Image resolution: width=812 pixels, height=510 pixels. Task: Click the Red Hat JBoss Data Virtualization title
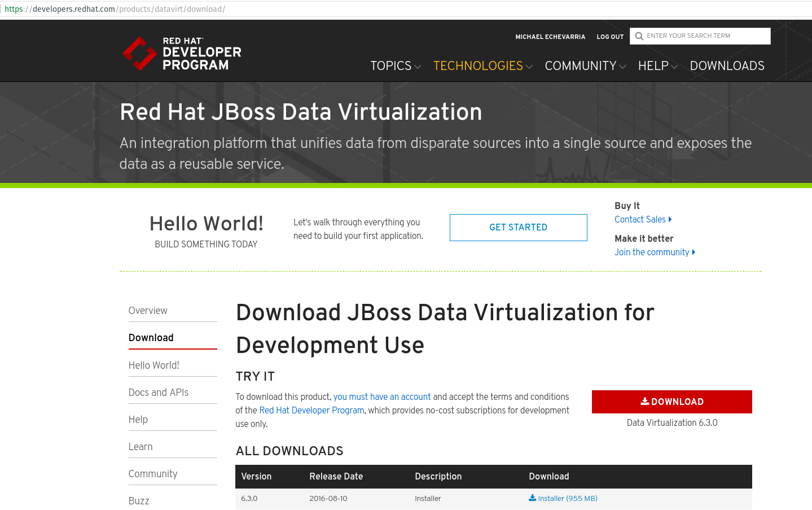301,112
